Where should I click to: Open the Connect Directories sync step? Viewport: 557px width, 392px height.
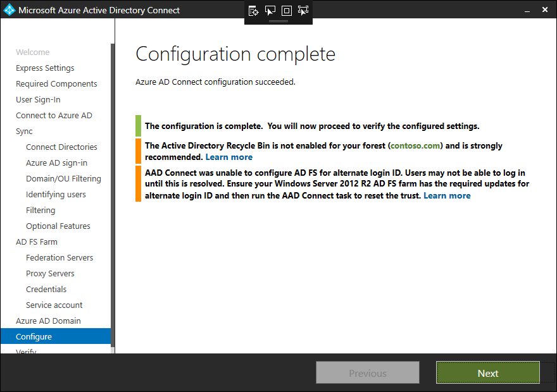[x=61, y=147]
